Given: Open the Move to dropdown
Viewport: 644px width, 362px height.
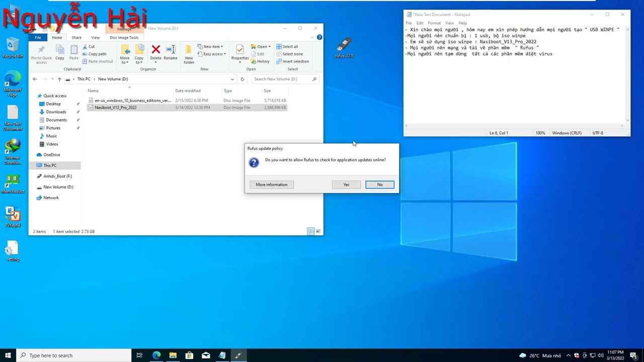Looking at the screenshot, I should (x=125, y=54).
